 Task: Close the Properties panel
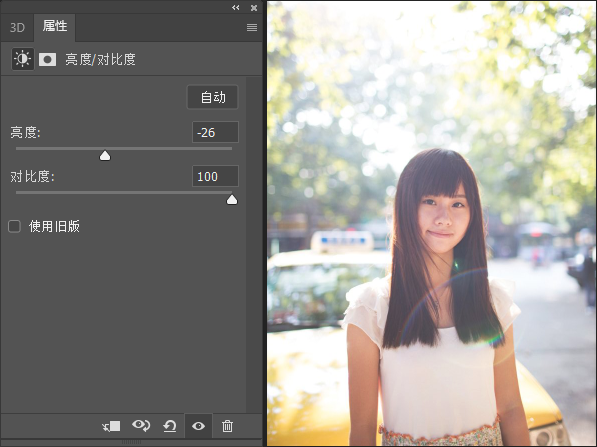click(x=254, y=8)
